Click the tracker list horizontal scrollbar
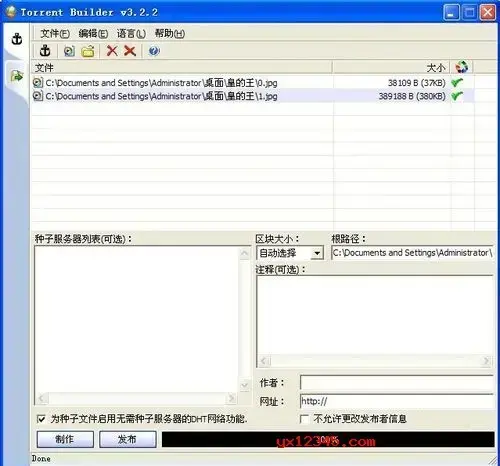 tap(137, 398)
